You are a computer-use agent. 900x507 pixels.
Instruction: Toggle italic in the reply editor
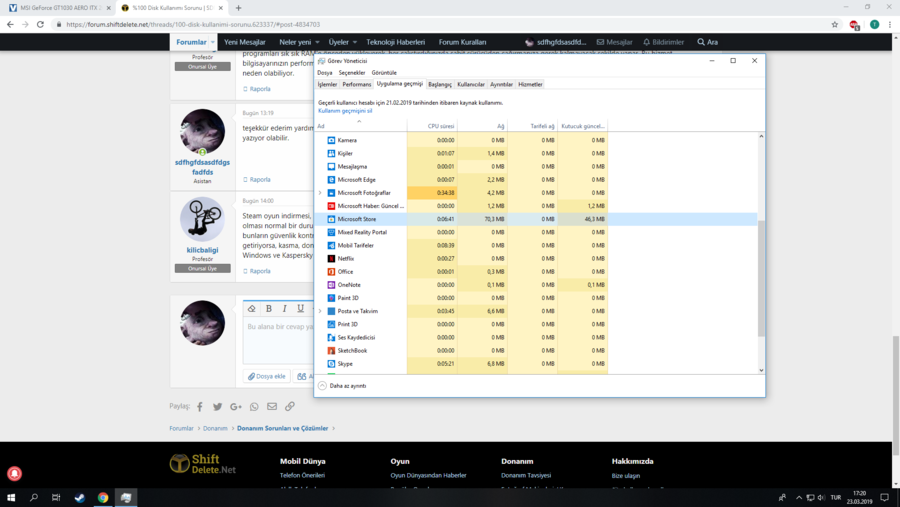285,309
